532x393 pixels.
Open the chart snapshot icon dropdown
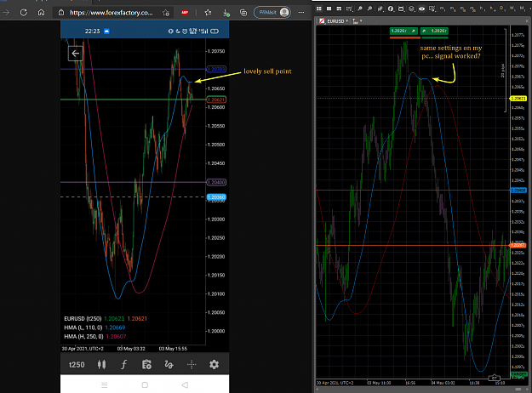[401, 9]
